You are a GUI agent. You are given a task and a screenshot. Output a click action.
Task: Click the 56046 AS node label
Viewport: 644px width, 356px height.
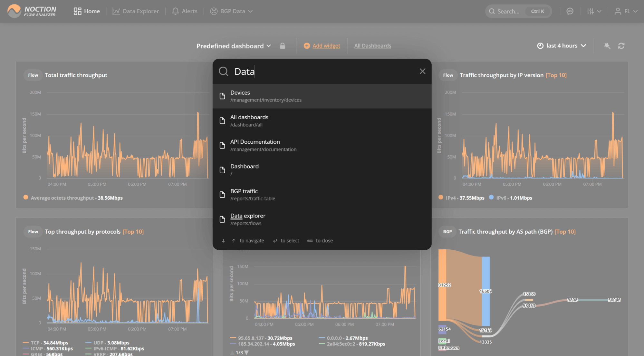(x=614, y=300)
